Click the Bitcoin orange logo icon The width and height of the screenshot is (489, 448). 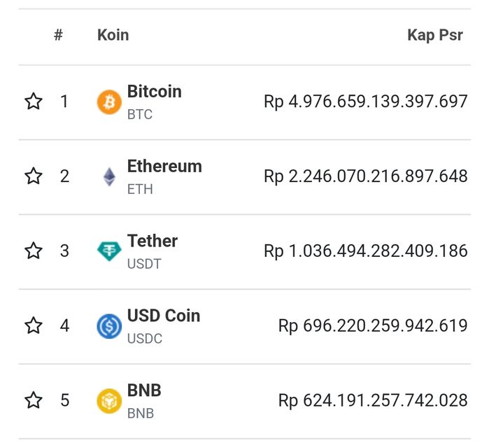[109, 102]
